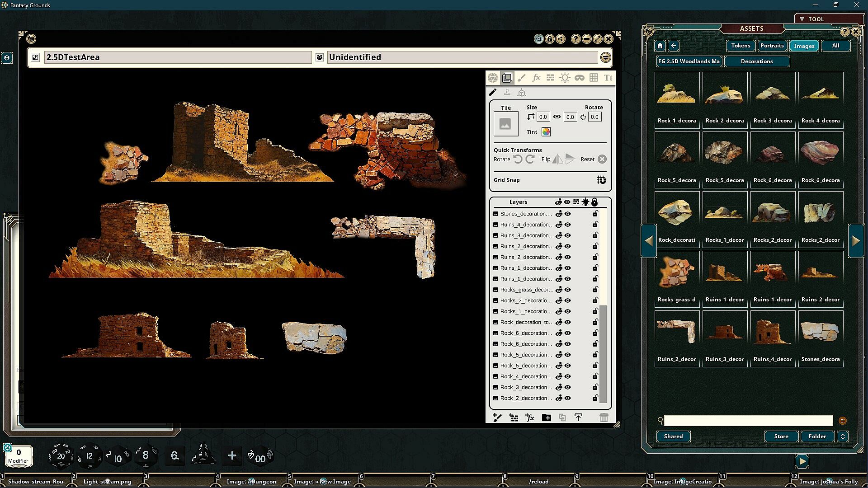Toggle visibility of Ruins_4_decoration layer
This screenshot has height=488, width=868.
click(x=568, y=225)
